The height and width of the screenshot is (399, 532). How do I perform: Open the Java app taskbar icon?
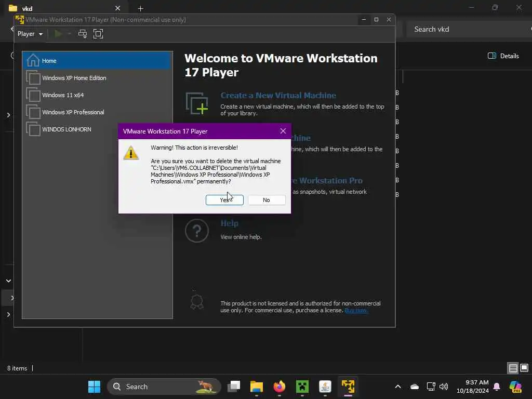pyautogui.click(x=325, y=387)
